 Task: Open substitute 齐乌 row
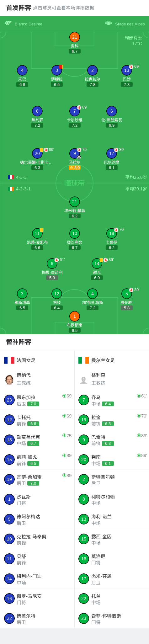coord(112,400)
